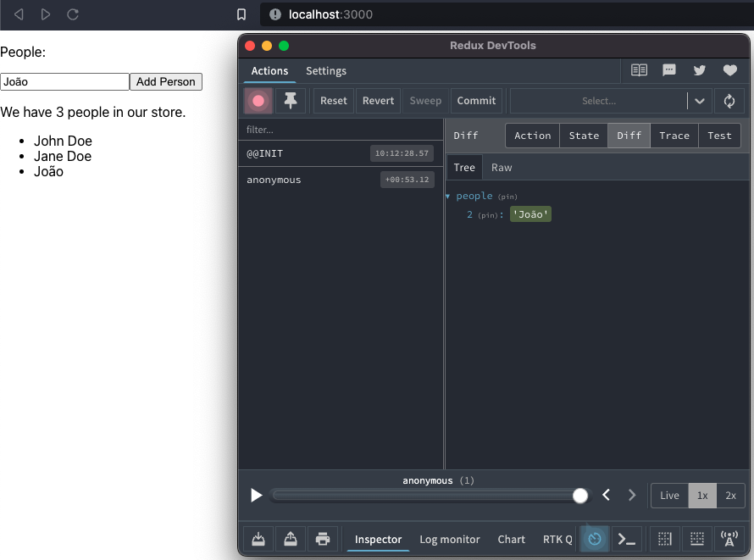Click the pin link next to people
The height and width of the screenshot is (560, 754).
tap(507, 197)
